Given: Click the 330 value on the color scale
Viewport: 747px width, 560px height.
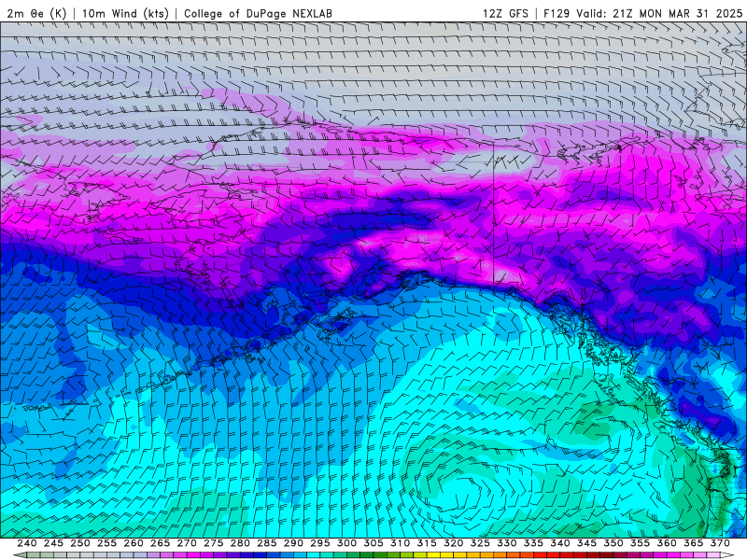Looking at the screenshot, I should click(x=507, y=543).
